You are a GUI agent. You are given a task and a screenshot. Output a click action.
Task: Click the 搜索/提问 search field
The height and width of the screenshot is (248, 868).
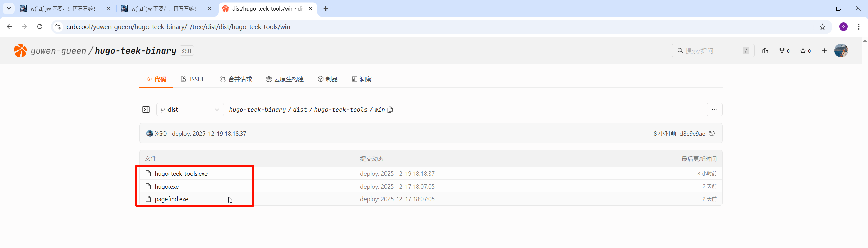tap(712, 51)
